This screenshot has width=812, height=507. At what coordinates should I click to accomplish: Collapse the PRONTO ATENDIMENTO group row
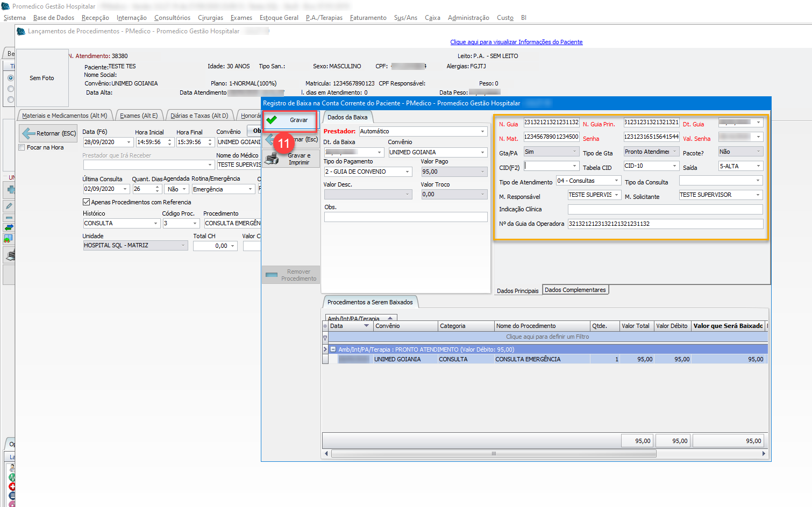(x=333, y=349)
